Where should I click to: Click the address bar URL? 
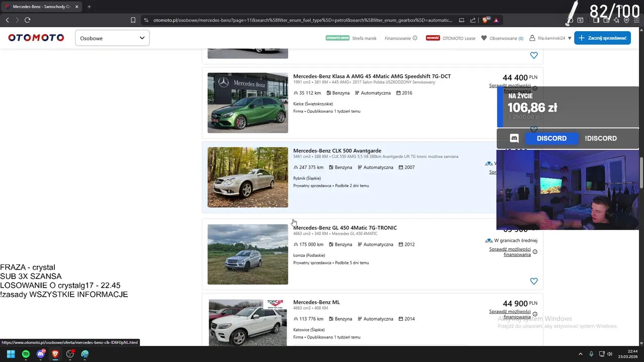tap(302, 20)
